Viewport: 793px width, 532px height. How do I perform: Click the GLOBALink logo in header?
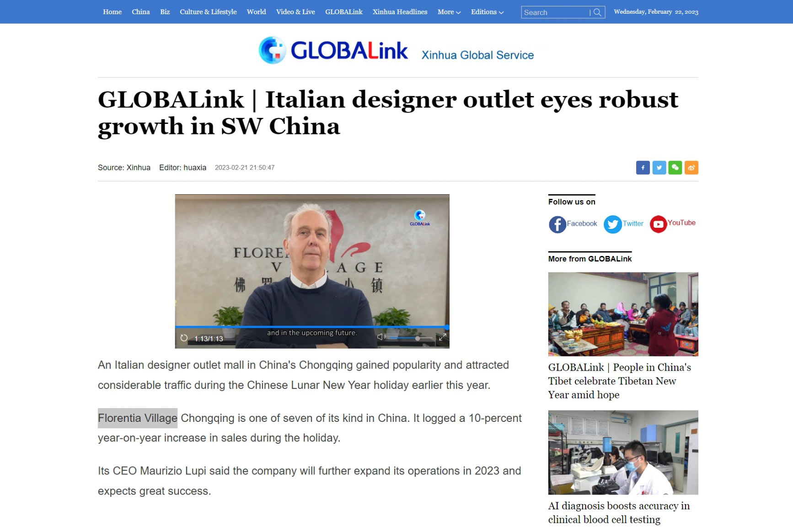[333, 50]
